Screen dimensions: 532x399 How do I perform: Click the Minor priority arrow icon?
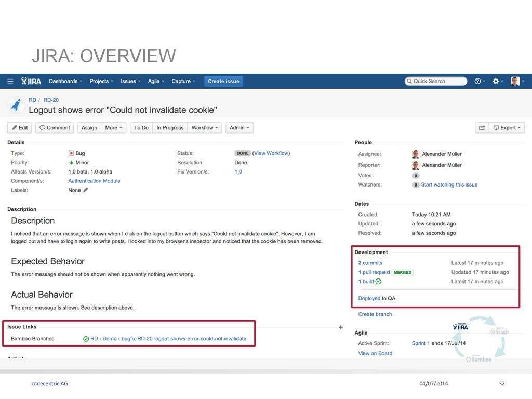point(71,163)
